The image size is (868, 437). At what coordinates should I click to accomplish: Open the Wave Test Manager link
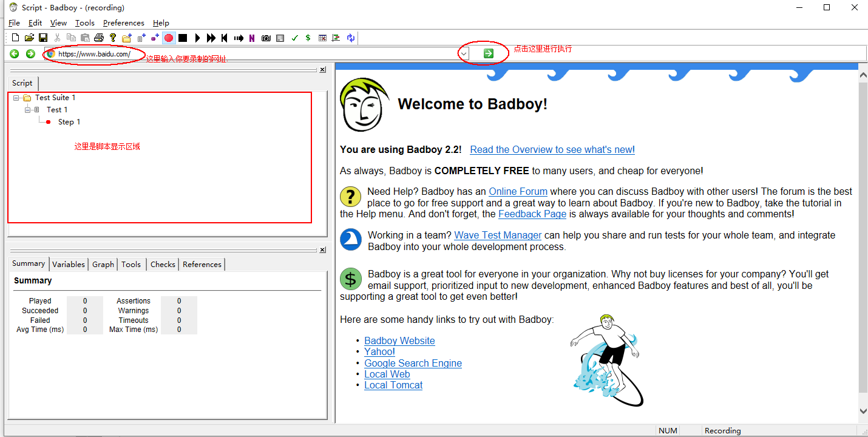[x=498, y=235]
